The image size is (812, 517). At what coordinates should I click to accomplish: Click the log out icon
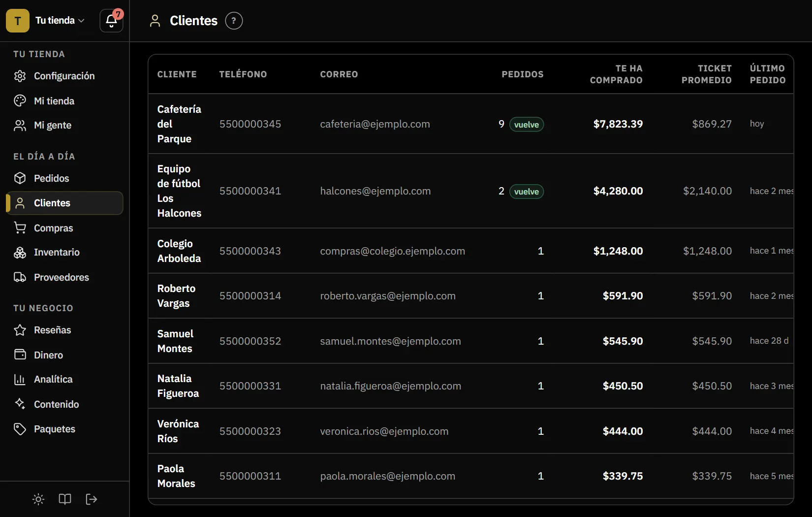coord(92,499)
